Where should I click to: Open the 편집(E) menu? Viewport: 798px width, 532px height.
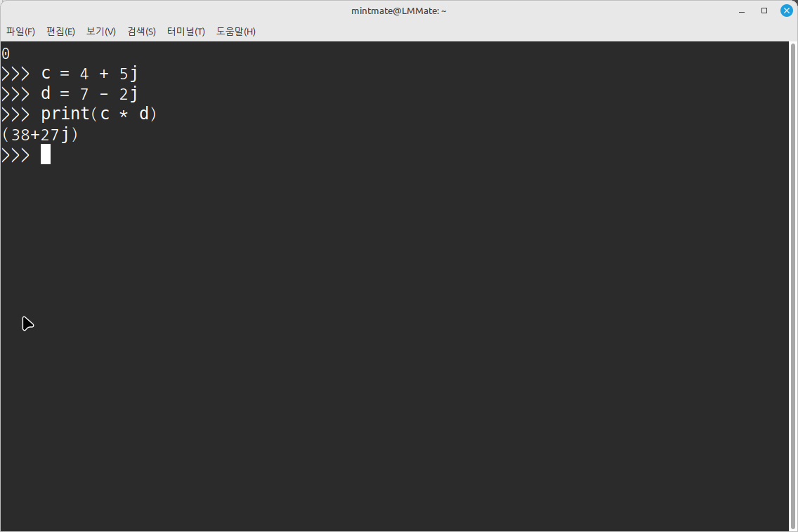pos(60,32)
